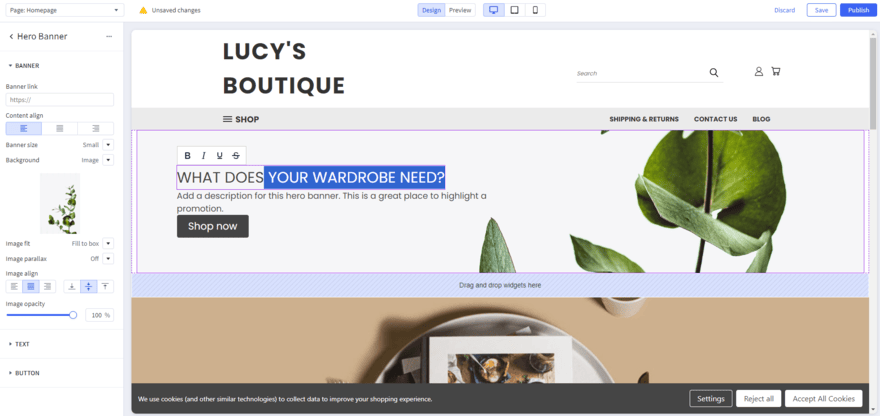Screen dimensions: 880x416
Task: Switch to desktop viewport
Action: 494,10
